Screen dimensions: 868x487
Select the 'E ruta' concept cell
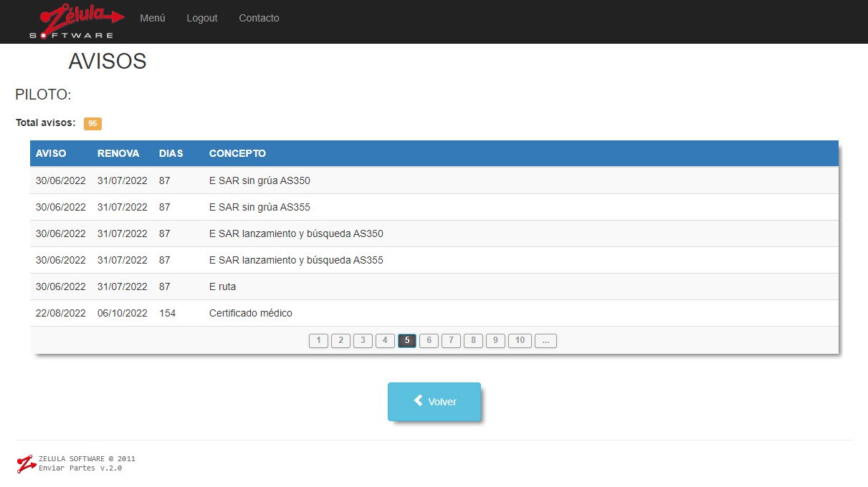pyautogui.click(x=222, y=286)
